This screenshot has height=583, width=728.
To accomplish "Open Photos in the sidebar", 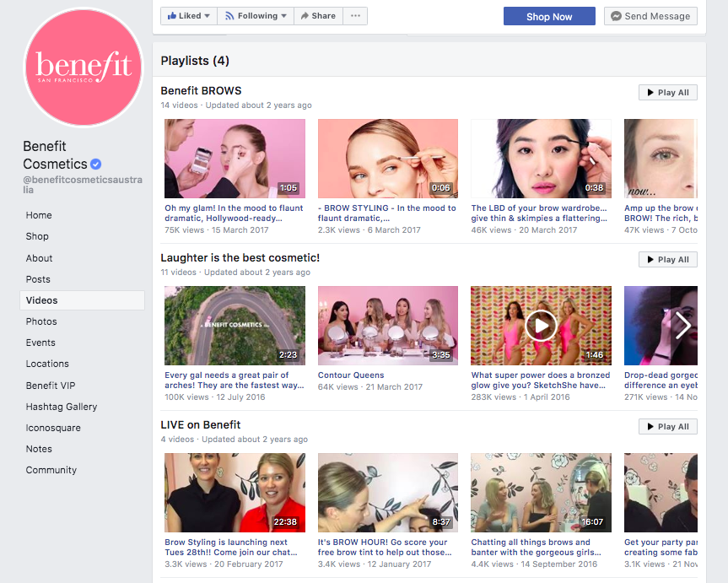I will (41, 321).
